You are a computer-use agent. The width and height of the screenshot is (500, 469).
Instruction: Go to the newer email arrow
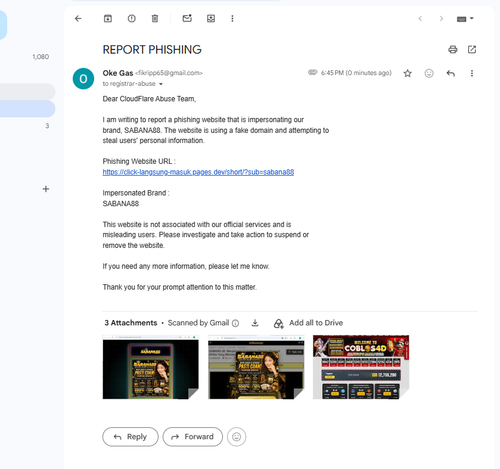pyautogui.click(x=420, y=19)
